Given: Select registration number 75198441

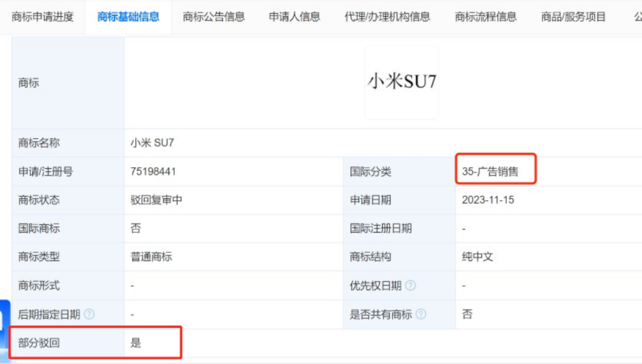Looking at the screenshot, I should 153,172.
